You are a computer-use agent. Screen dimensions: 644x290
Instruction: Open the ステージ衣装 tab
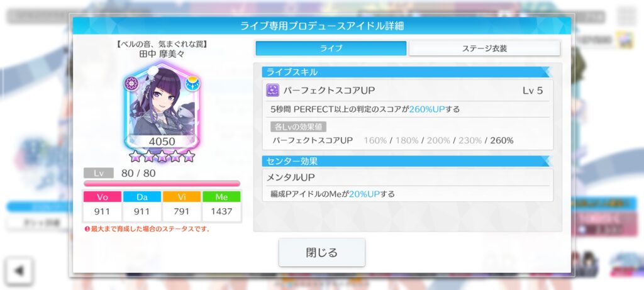pyautogui.click(x=485, y=48)
